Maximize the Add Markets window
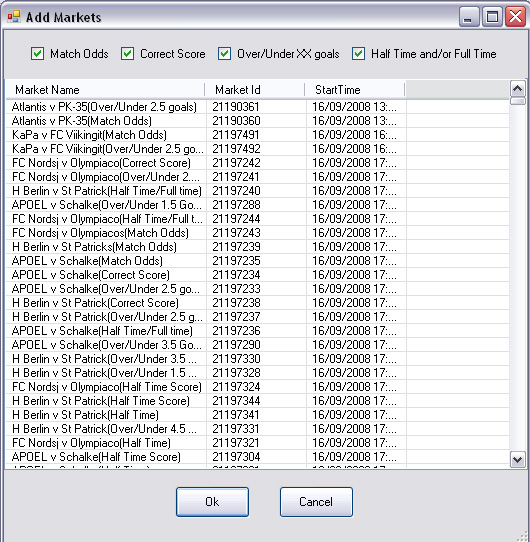 pos(492,16)
